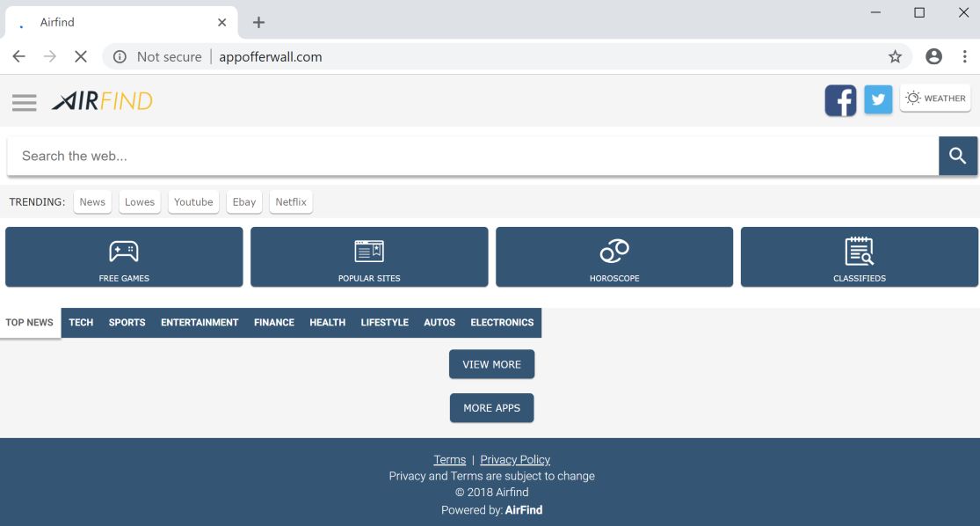
Task: Switch to the Sports tab
Action: pos(127,323)
